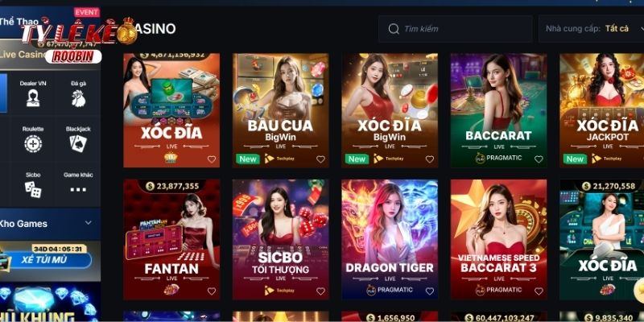Image resolution: width=644 pixels, height=322 pixels.
Task: Open the Sicbo Tối Thượng game thumbnail
Action: (280, 239)
